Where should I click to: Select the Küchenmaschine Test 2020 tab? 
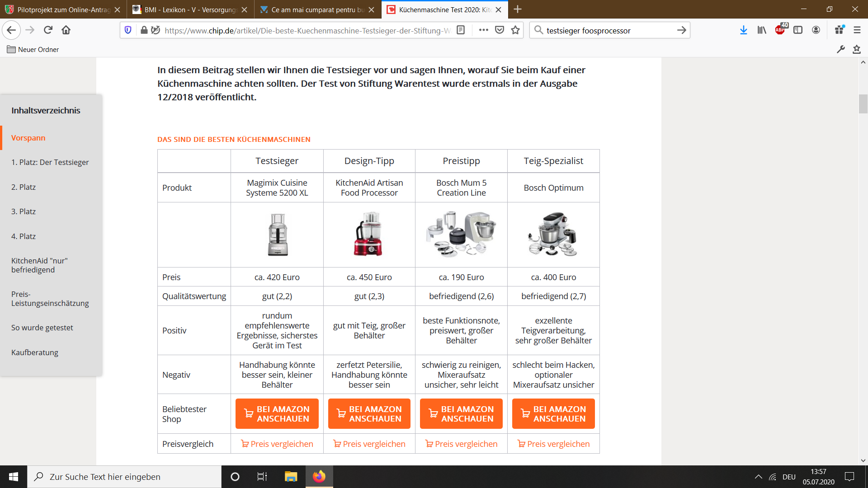point(444,9)
